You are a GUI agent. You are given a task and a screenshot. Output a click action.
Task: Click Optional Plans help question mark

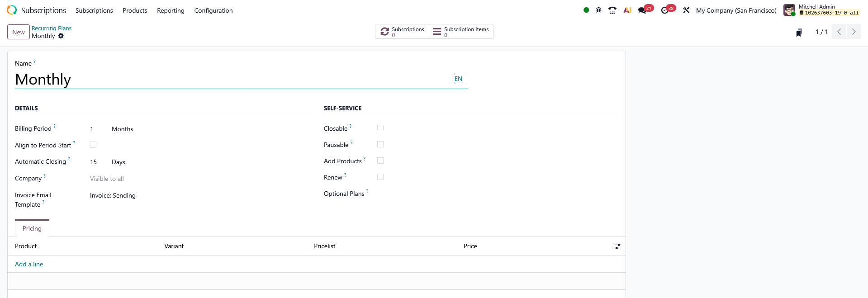pos(367,191)
